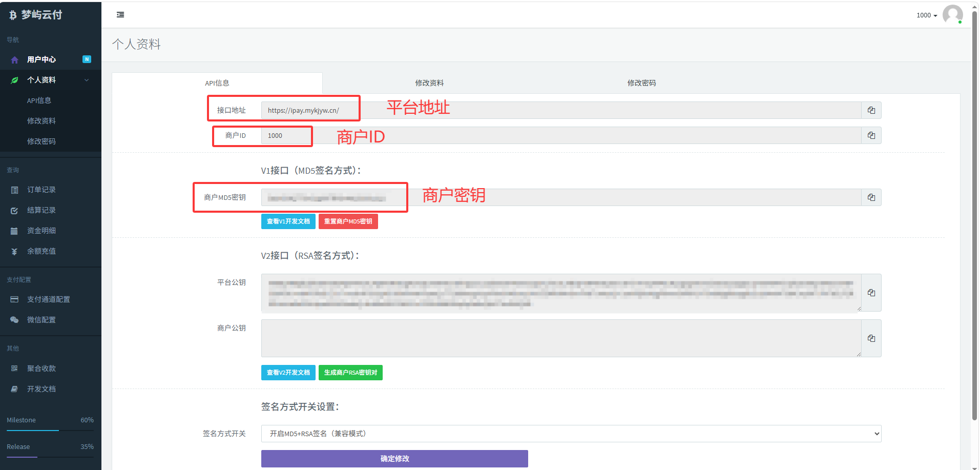Click the N badge beside 用户中心

87,59
